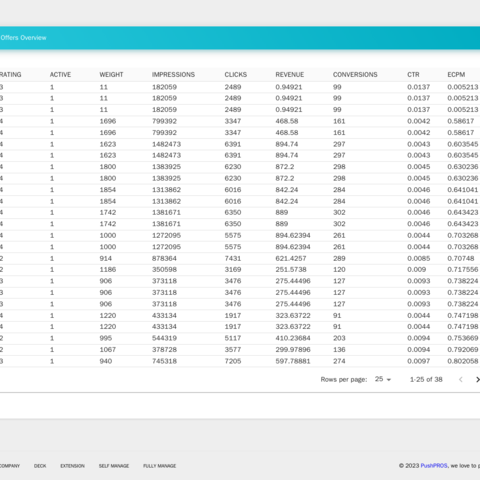Click the ACTIVE column header
The height and width of the screenshot is (480, 480).
[x=60, y=75]
